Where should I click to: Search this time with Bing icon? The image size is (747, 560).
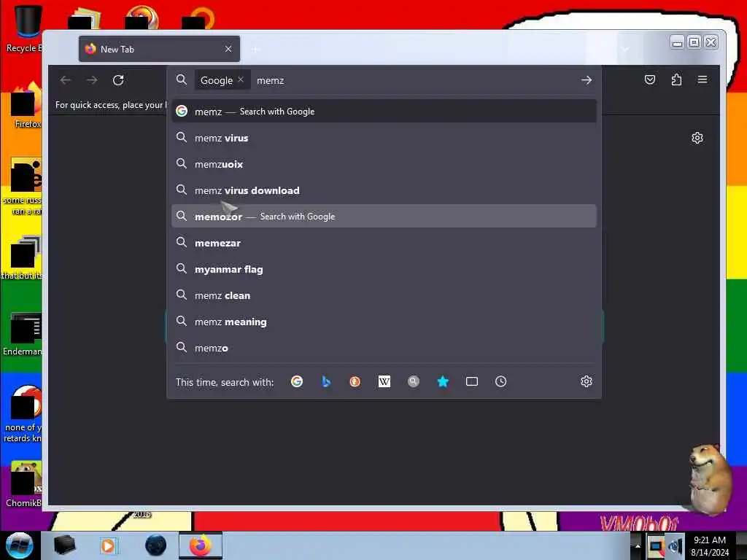pyautogui.click(x=326, y=381)
